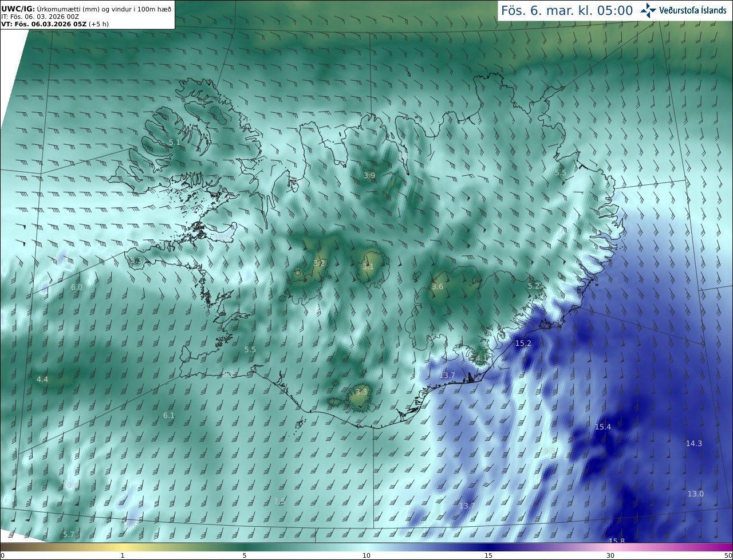The height and width of the screenshot is (560, 733).
Task: Click the 50 tick label on the color scale
Action: point(728,556)
